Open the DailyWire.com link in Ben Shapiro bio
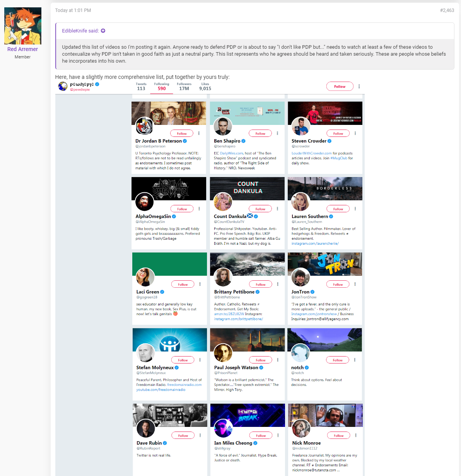 pyautogui.click(x=231, y=153)
